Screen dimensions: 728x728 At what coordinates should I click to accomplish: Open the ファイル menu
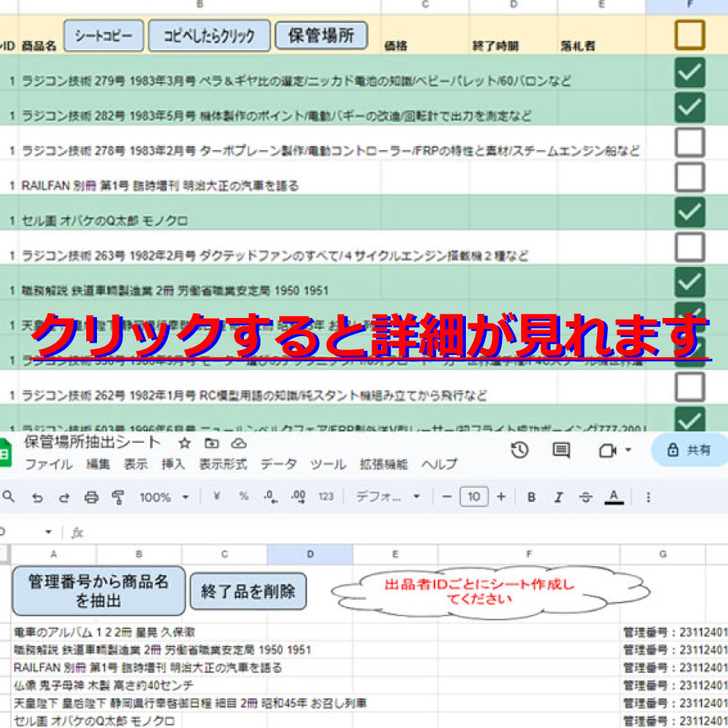coord(48,464)
